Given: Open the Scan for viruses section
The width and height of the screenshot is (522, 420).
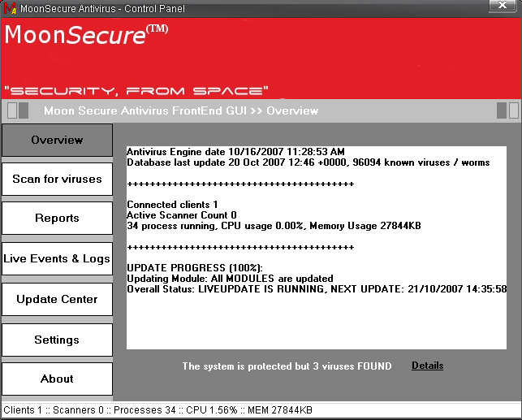Looking at the screenshot, I should (x=58, y=179).
